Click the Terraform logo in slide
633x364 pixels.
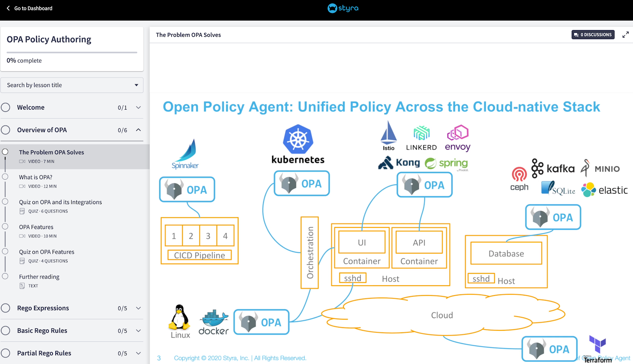[597, 349]
